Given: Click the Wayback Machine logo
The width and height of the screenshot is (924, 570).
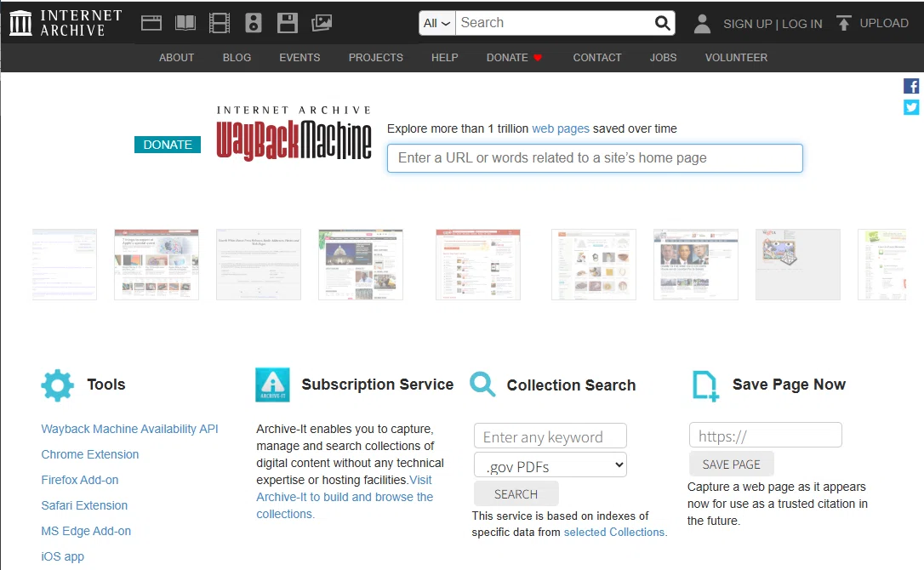Looking at the screenshot, I should click(x=294, y=134).
